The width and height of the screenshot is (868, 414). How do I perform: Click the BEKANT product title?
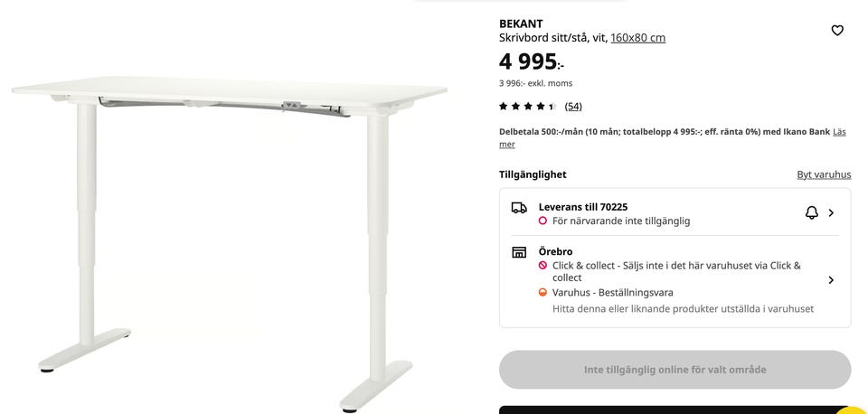521,24
